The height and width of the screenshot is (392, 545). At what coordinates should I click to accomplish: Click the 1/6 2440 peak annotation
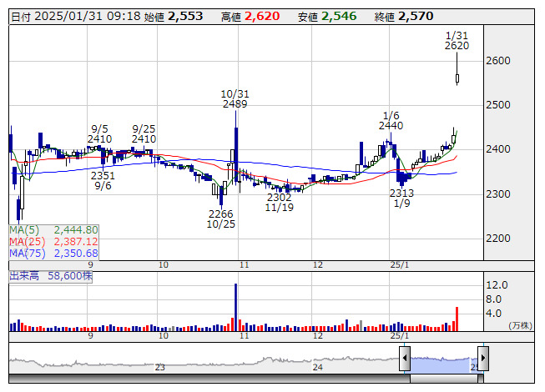(x=391, y=120)
